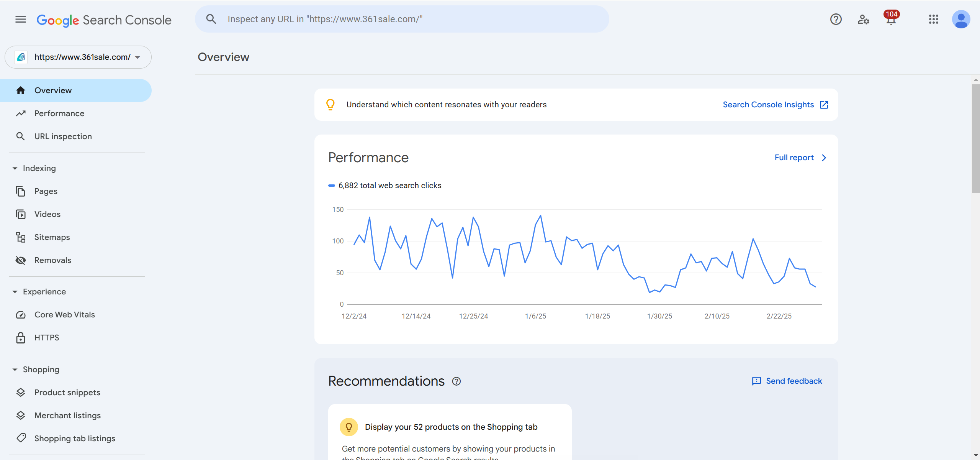Click the Send feedback button

click(x=787, y=381)
